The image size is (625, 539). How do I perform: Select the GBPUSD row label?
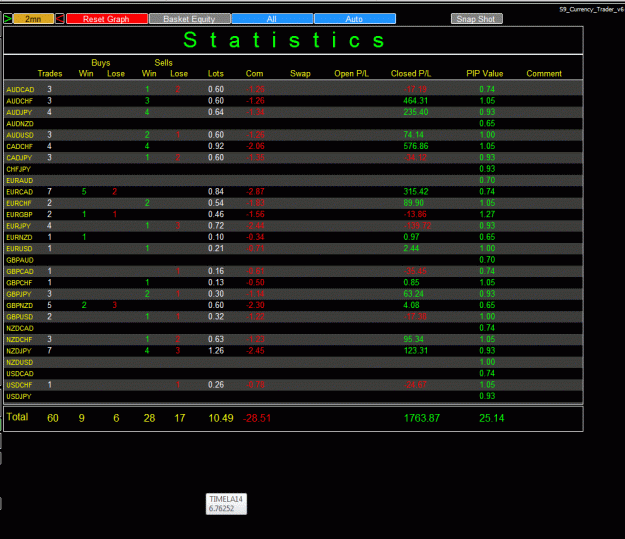coord(20,317)
